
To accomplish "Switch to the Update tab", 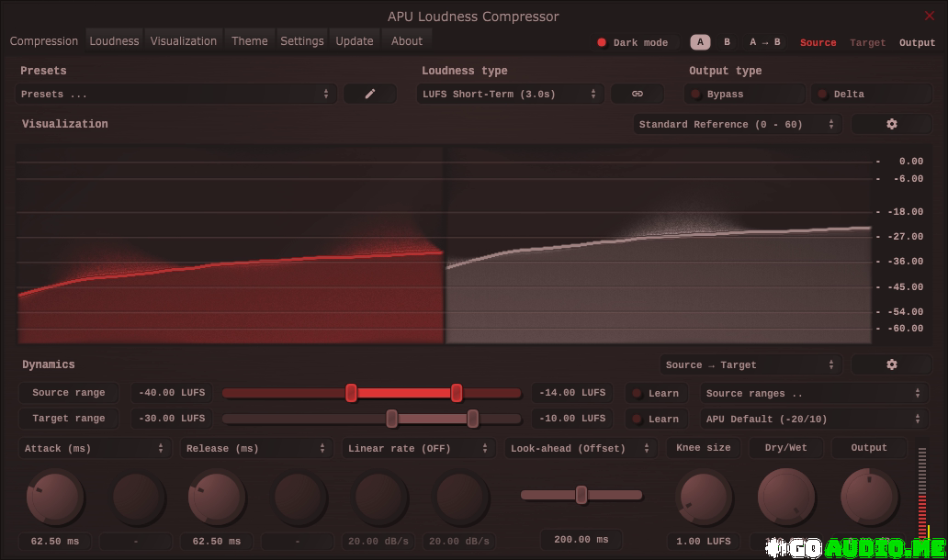I will 355,41.
